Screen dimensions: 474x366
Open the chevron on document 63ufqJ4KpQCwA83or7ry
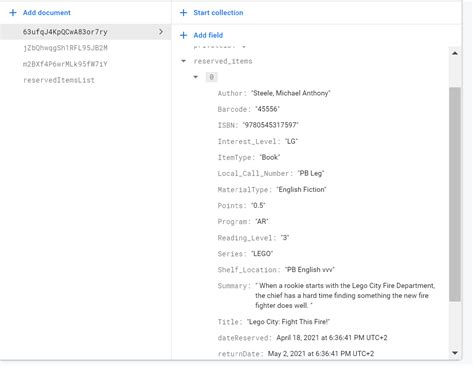[x=161, y=32]
